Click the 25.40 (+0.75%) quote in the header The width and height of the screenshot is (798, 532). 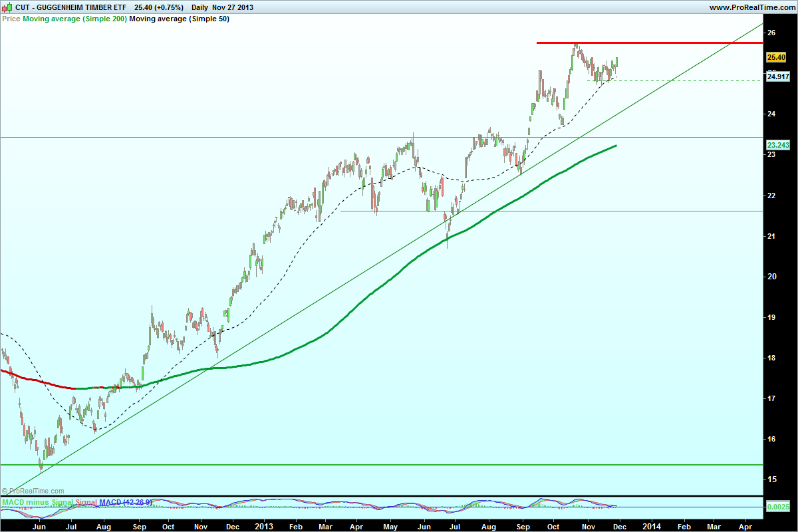[x=159, y=7]
